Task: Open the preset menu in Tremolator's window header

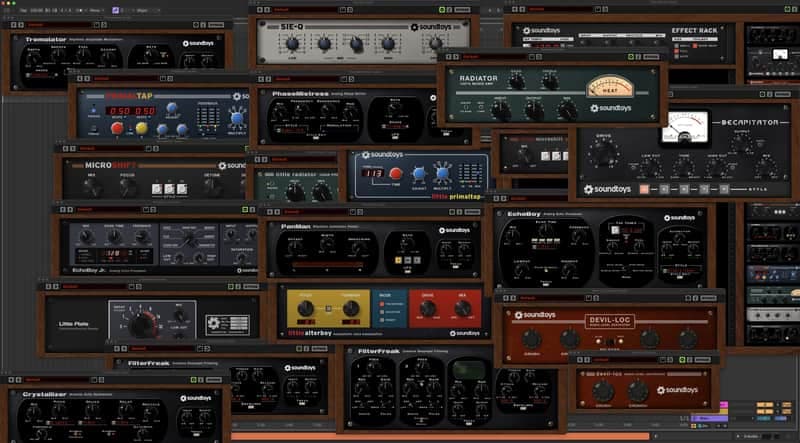Action: [x=59, y=24]
